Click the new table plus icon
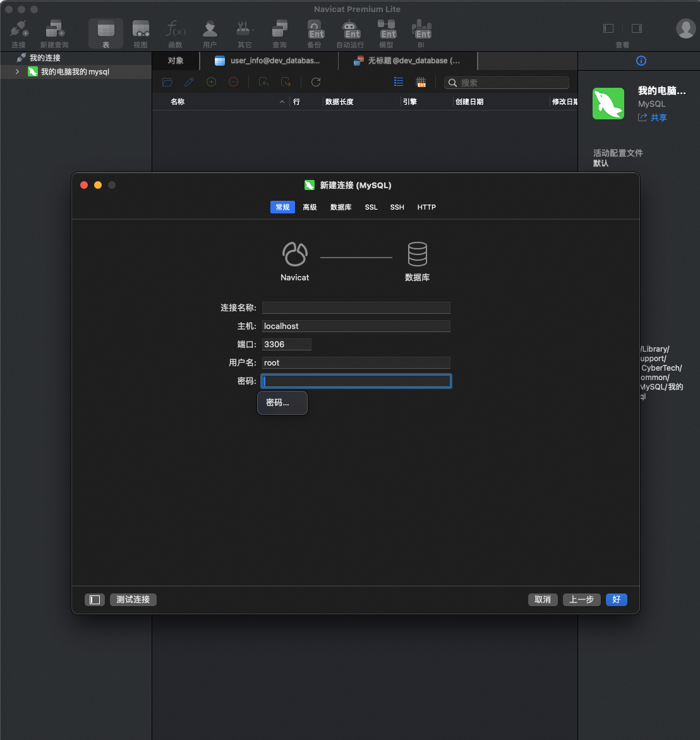 click(211, 82)
